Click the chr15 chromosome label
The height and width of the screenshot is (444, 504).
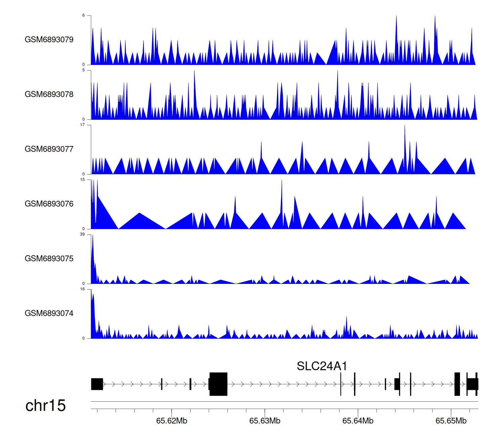(x=45, y=405)
